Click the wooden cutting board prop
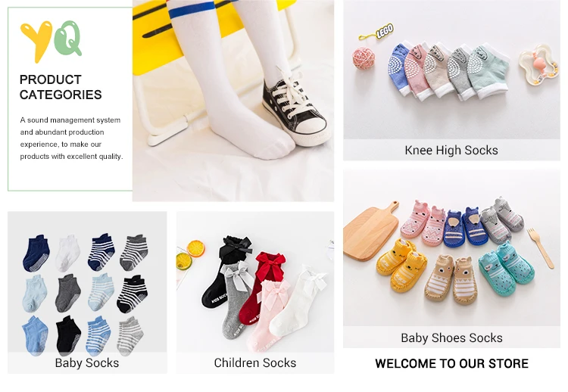 click(370, 232)
